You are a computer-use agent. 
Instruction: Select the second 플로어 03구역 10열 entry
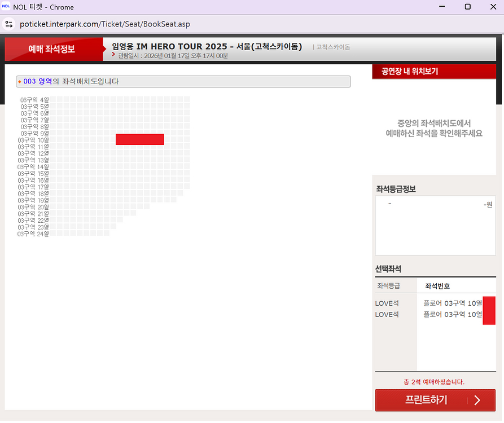[x=452, y=314]
